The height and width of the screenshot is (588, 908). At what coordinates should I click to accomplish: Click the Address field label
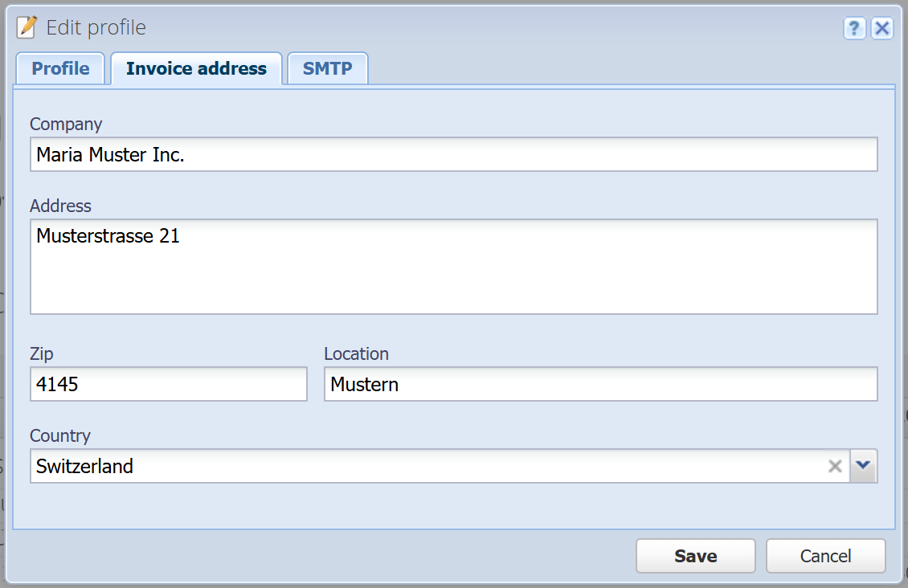tap(61, 206)
